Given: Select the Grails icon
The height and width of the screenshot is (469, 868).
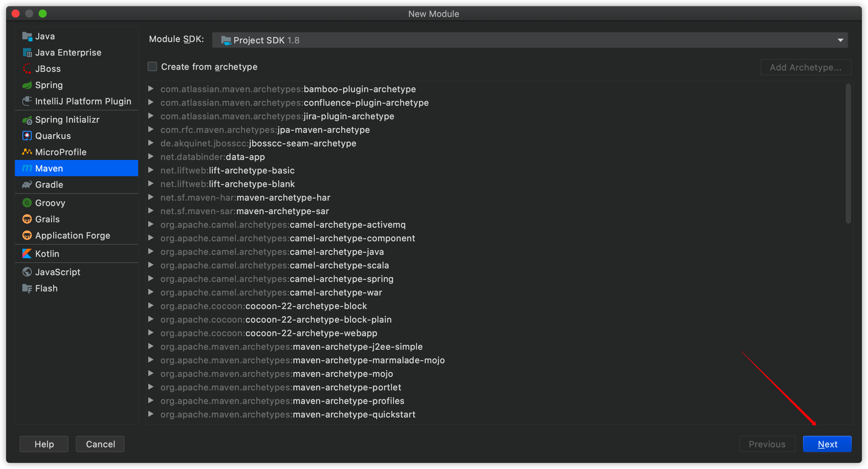Looking at the screenshot, I should [x=27, y=219].
